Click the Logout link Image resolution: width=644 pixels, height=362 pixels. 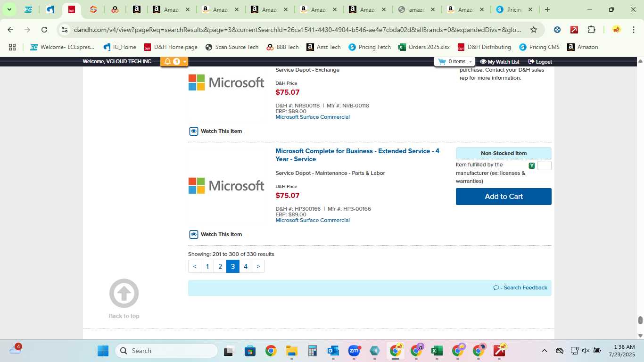pos(540,62)
